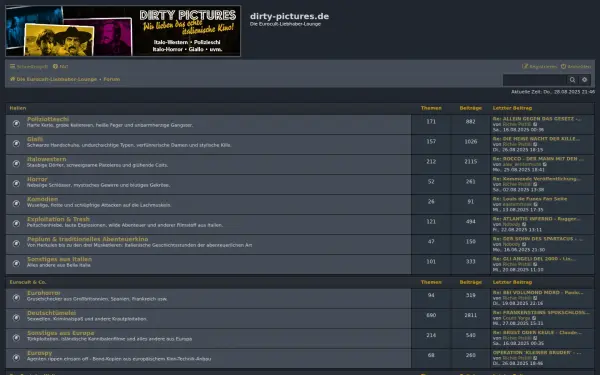View latest post icon in Exploitation & Trash row
600x375 pixels.
[524, 224]
